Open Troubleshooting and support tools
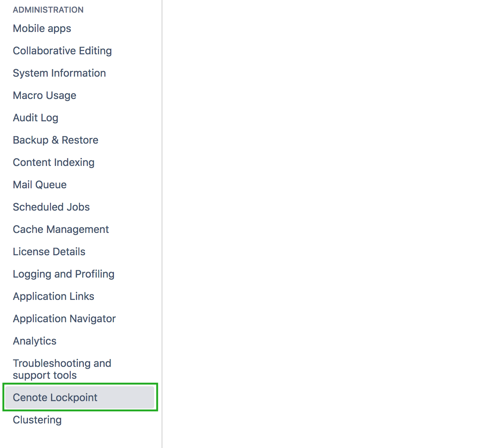 tap(62, 369)
